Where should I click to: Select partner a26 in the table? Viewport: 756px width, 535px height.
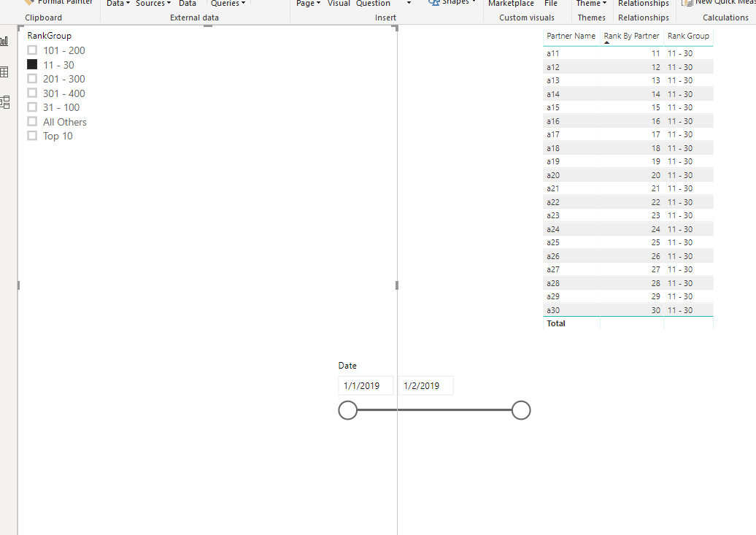point(553,256)
